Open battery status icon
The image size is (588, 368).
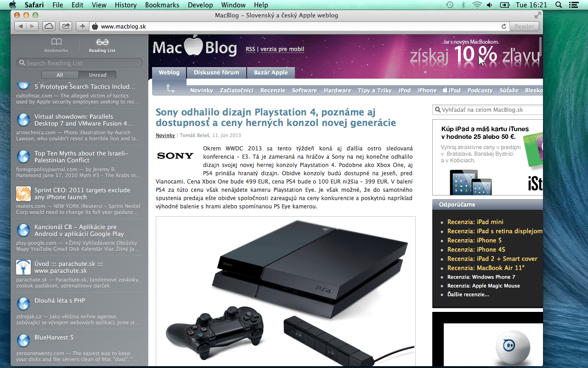505,5
